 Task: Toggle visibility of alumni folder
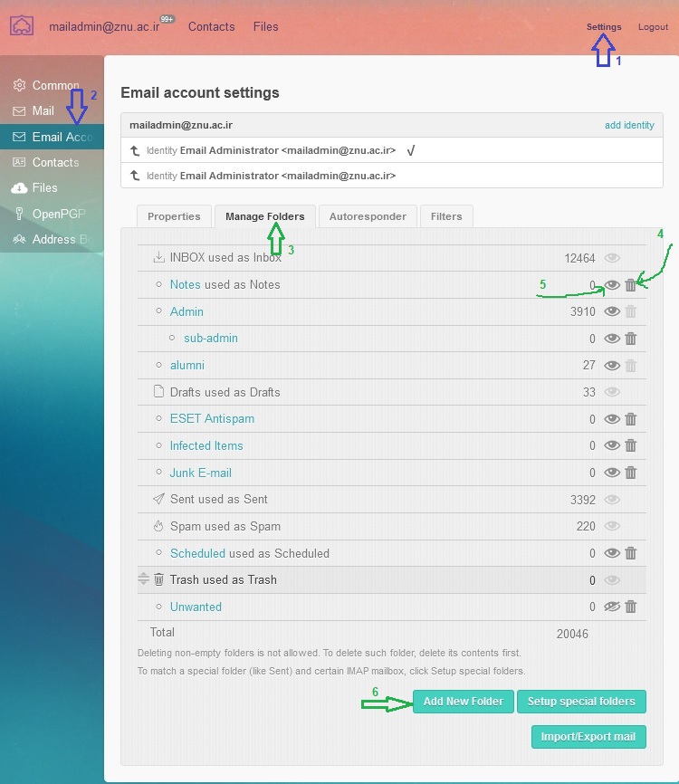(612, 366)
